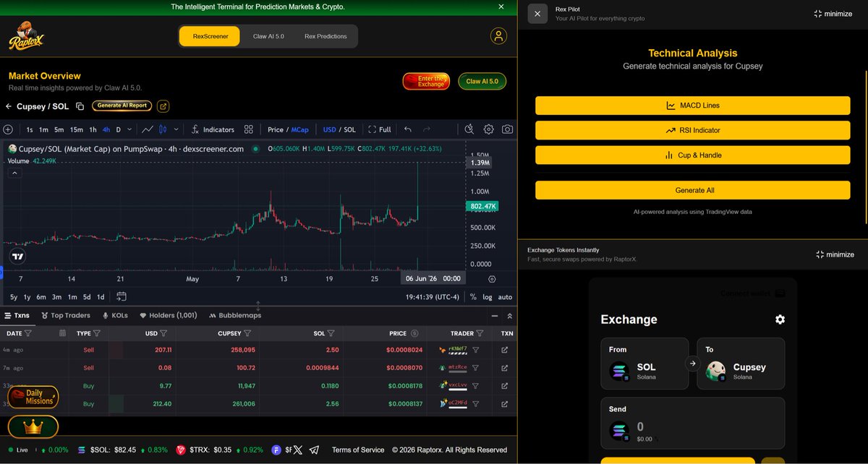Minimize the Exchange Tokens Instantly panel
Screen dimensions: 868x464
(834, 254)
